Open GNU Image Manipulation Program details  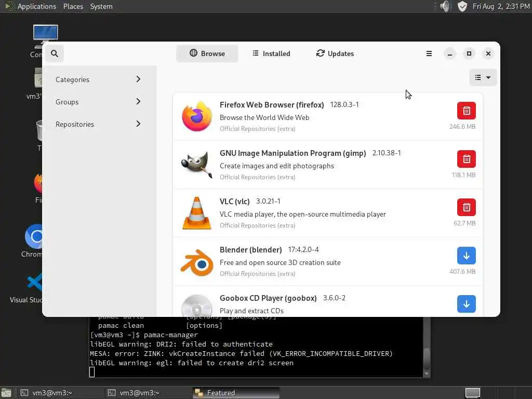(292, 153)
